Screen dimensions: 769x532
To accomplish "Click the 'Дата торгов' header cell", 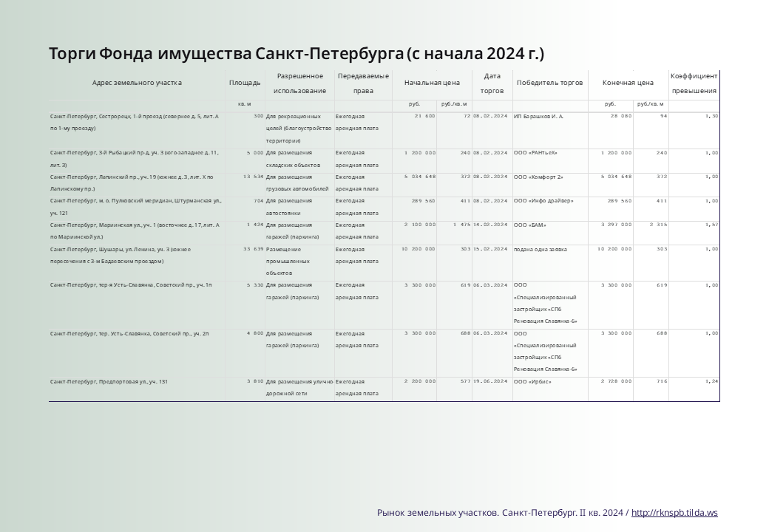I will coord(492,83).
